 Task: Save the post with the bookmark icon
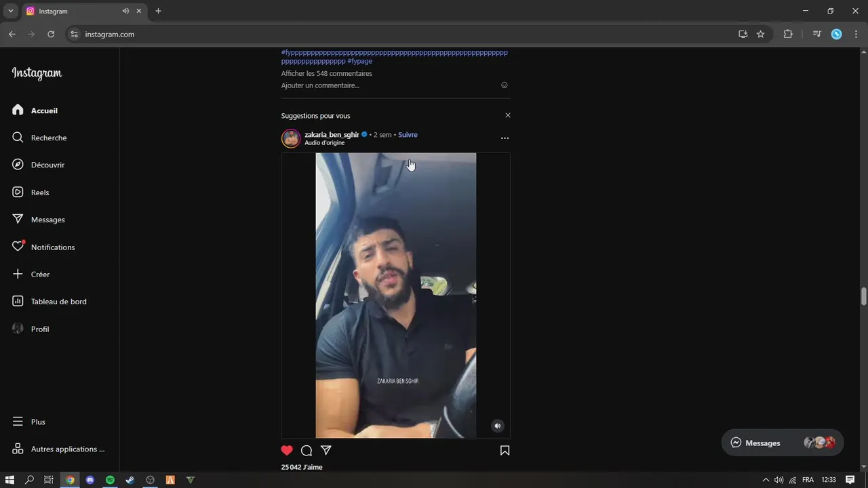(x=505, y=451)
